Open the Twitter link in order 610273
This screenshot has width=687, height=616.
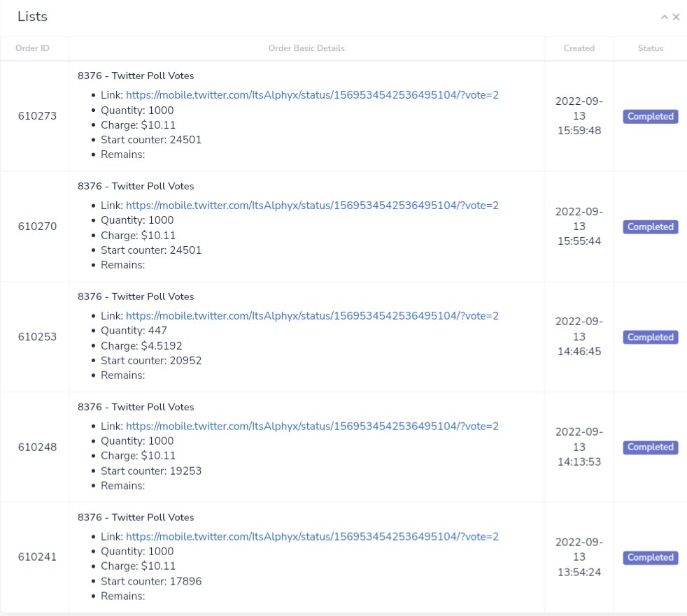[x=312, y=95]
